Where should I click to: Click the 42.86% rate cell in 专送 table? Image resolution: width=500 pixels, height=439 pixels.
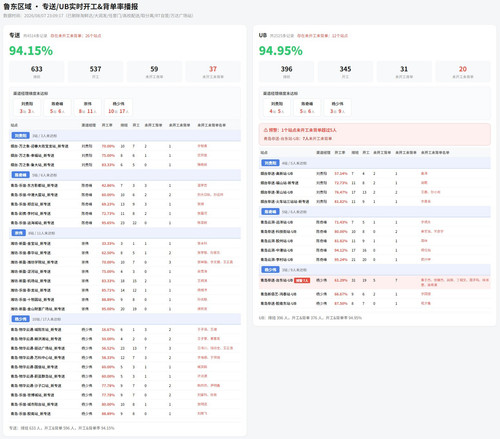108,186
